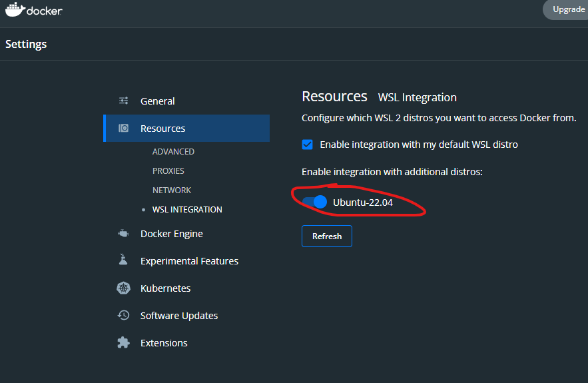Select the Network sub-section

click(172, 191)
